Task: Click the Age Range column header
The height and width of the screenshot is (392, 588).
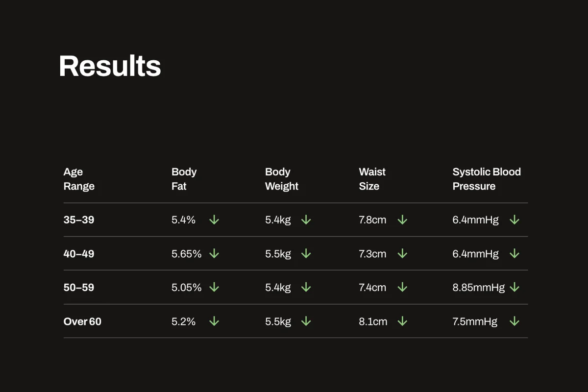Action: [79, 179]
